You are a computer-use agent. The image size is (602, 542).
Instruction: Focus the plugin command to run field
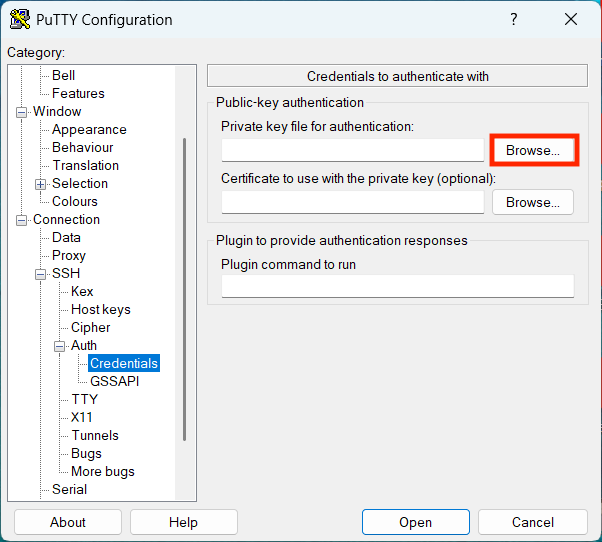coord(398,286)
